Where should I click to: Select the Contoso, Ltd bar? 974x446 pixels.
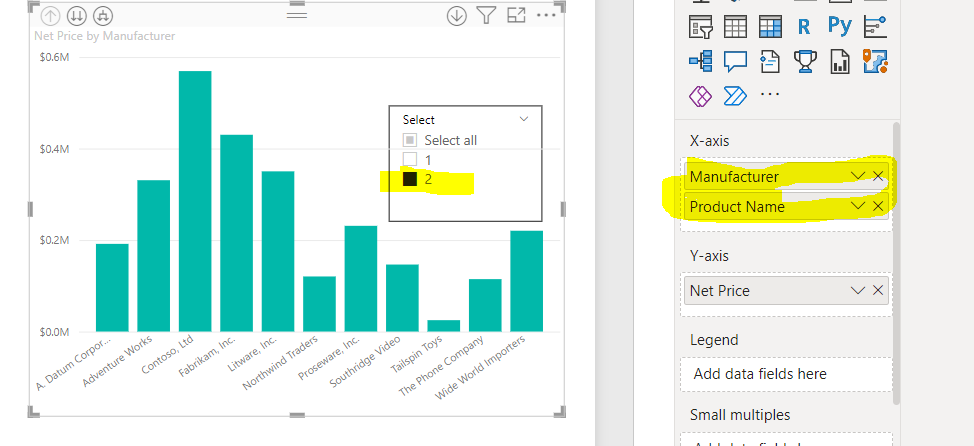pos(195,201)
